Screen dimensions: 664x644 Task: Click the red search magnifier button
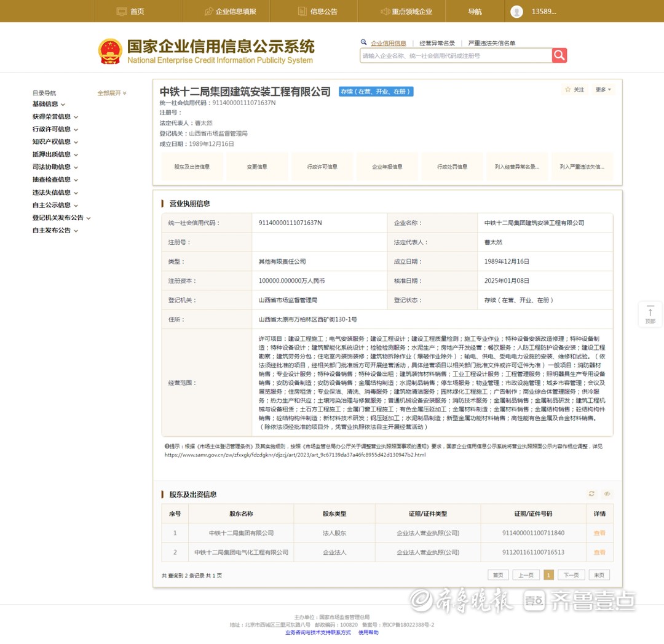559,55
